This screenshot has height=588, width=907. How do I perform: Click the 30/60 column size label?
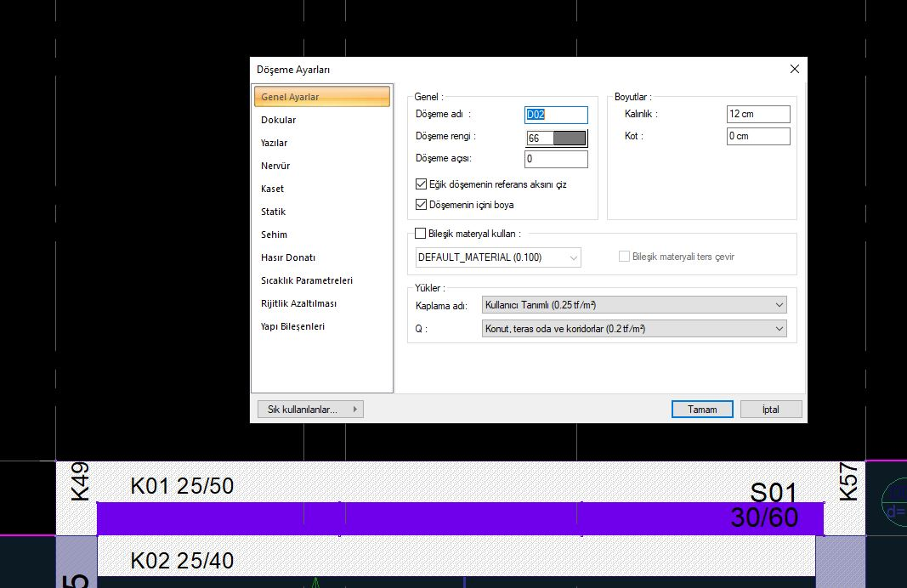[764, 517]
